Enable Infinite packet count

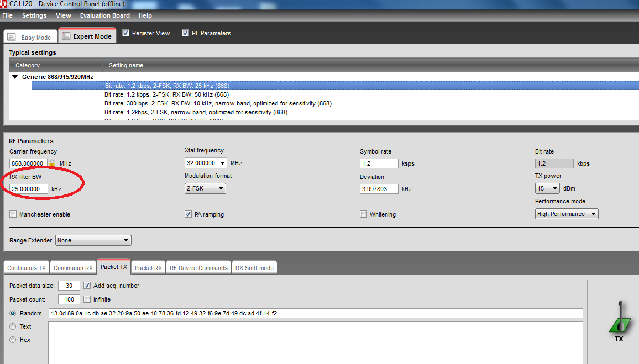(x=87, y=299)
